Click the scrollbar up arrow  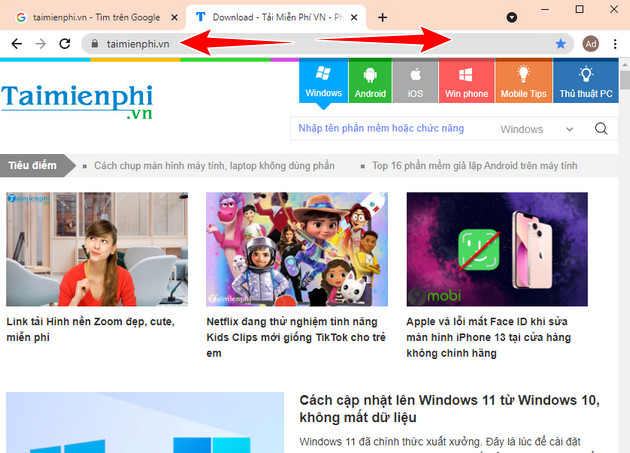[x=625, y=64]
